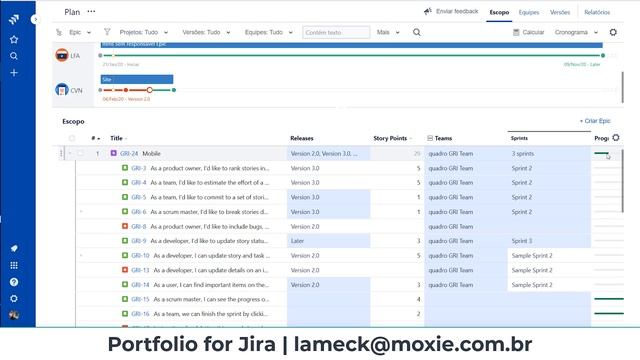
Task: Select the Sprint 3 cell for GRI-9
Action: coord(549,241)
